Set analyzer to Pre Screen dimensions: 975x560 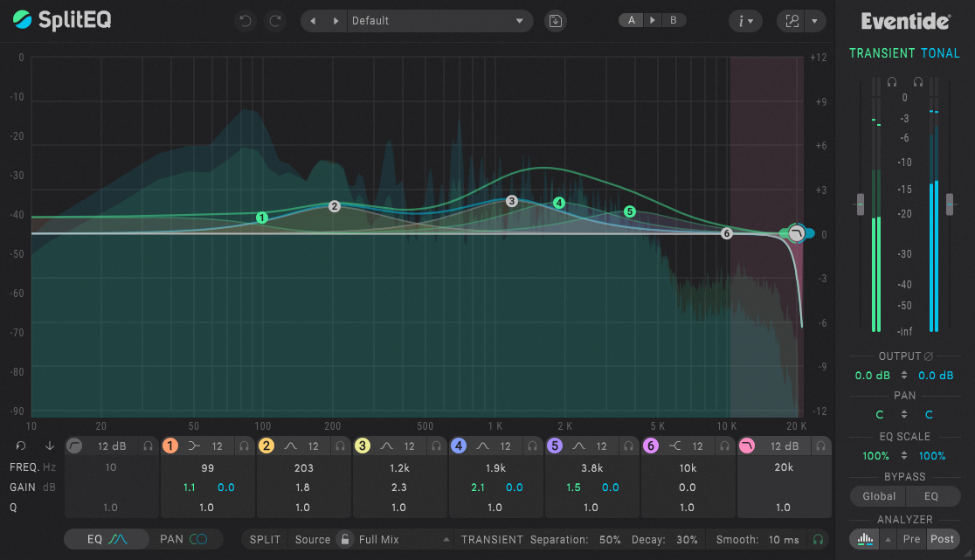[911, 539]
